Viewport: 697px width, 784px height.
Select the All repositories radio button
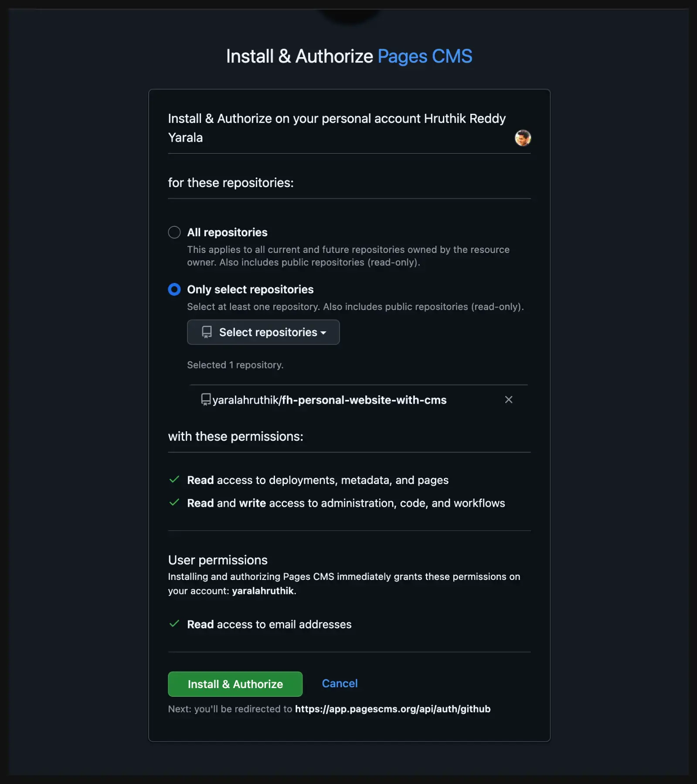pyautogui.click(x=174, y=232)
